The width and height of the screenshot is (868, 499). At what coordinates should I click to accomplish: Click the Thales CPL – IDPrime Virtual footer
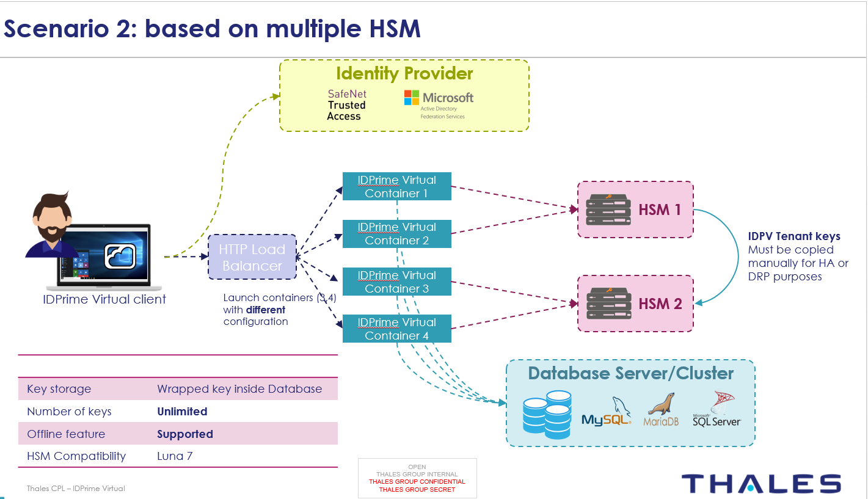(x=76, y=489)
